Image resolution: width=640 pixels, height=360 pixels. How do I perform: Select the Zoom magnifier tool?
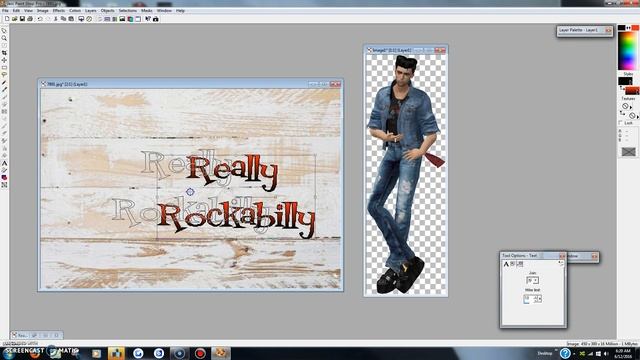[4, 38]
